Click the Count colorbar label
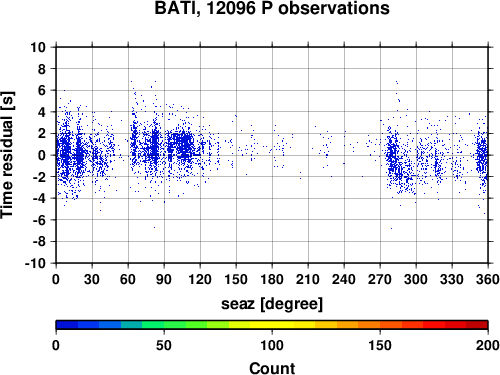Viewport: 500px width, 375px height. click(272, 368)
